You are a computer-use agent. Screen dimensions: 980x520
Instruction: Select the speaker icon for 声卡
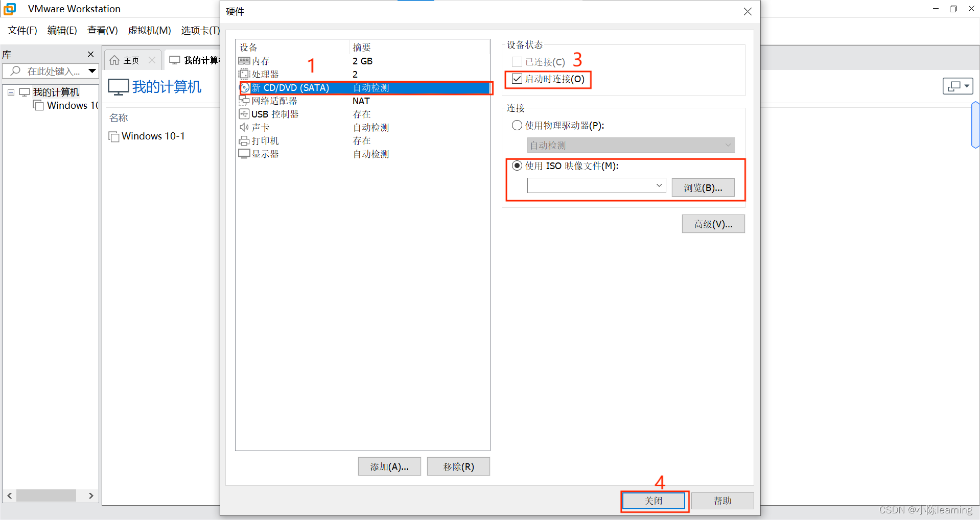click(x=244, y=127)
